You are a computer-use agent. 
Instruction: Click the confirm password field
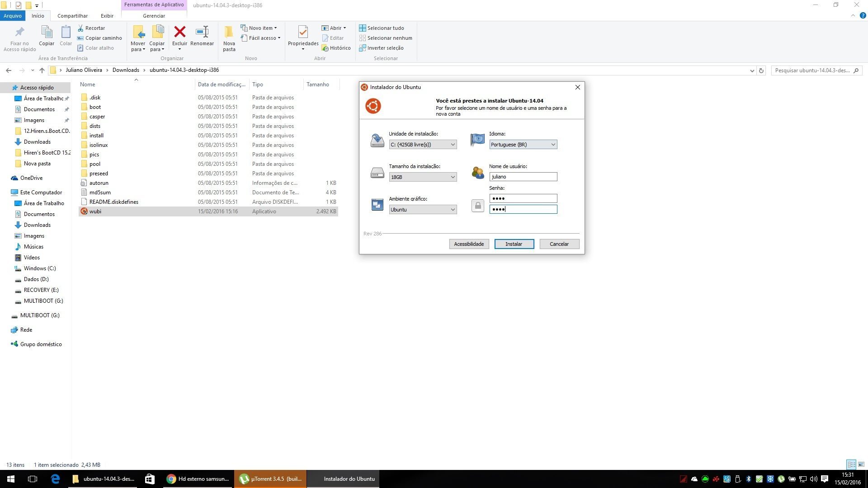click(x=523, y=209)
